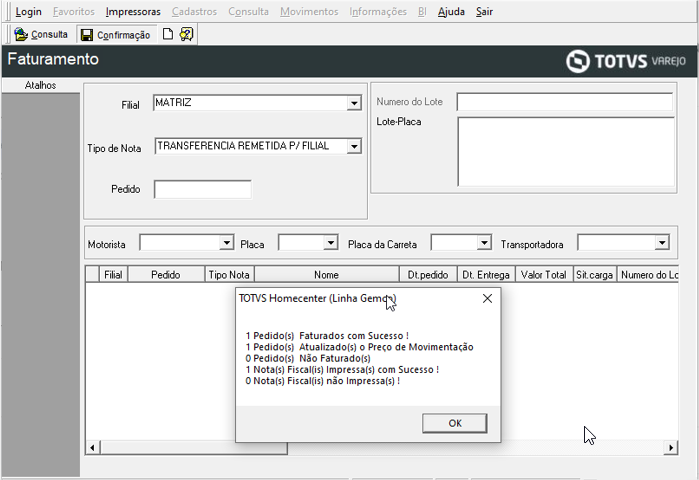Viewport: 699px width, 480px height.
Task: Click the Sit.carga column header
Action: coord(594,275)
